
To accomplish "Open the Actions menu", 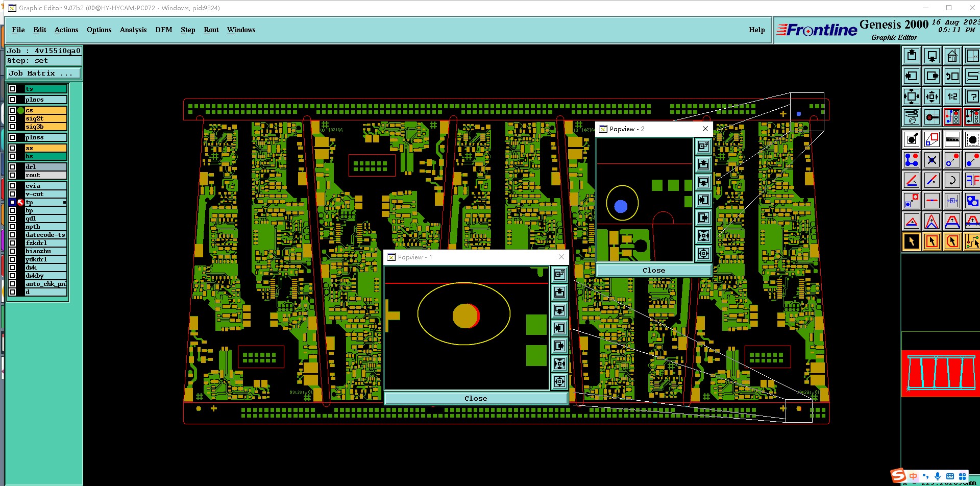I will click(66, 30).
